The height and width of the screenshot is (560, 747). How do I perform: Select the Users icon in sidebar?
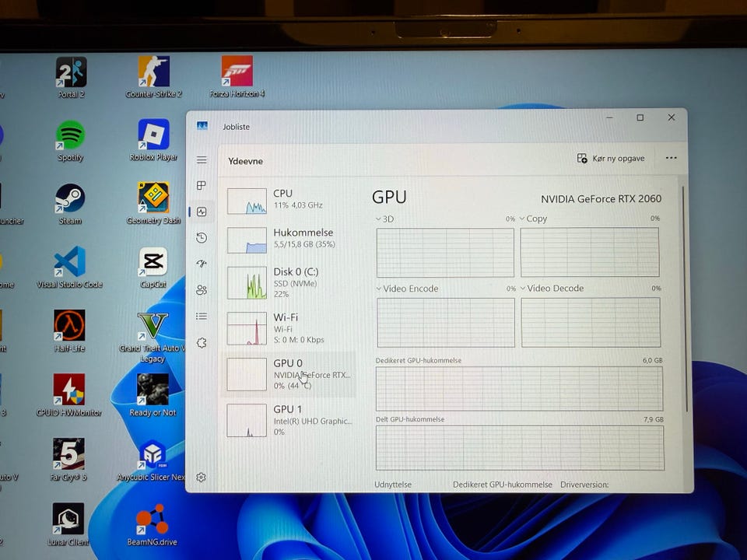202,290
